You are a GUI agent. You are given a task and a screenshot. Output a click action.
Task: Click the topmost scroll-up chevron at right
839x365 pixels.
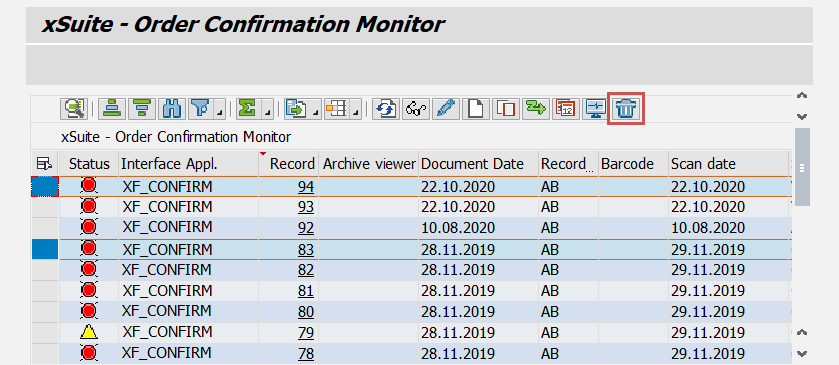coord(802,96)
